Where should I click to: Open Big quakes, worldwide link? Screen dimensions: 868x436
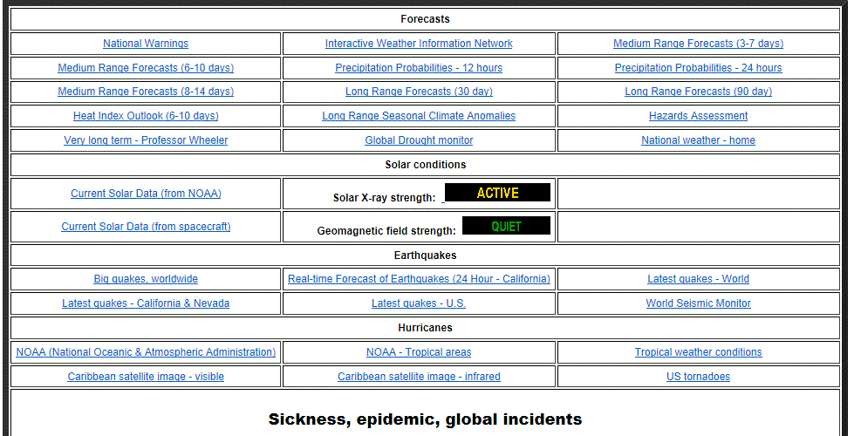click(146, 279)
